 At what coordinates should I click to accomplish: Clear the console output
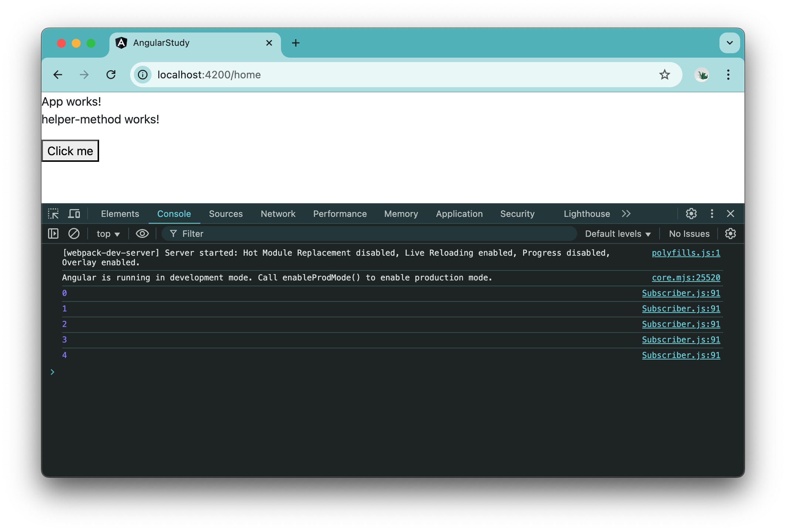[74, 233]
